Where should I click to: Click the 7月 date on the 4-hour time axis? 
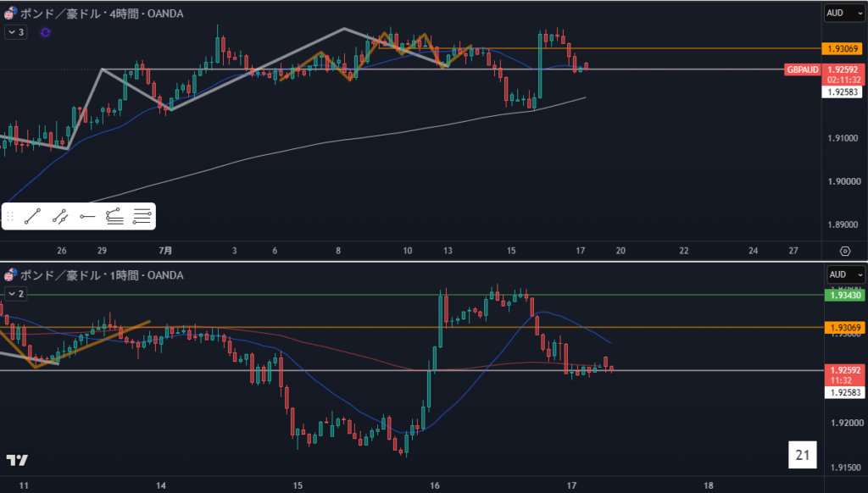pyautogui.click(x=165, y=251)
